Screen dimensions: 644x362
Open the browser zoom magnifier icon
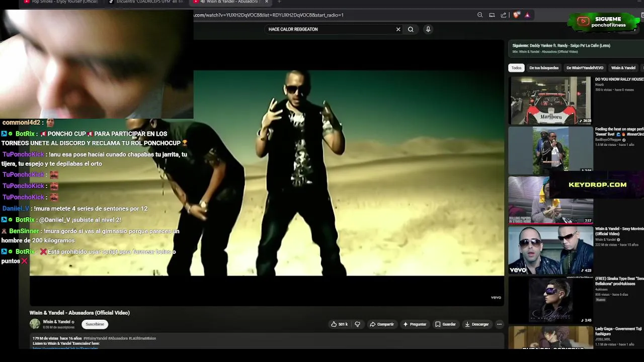[x=480, y=15]
